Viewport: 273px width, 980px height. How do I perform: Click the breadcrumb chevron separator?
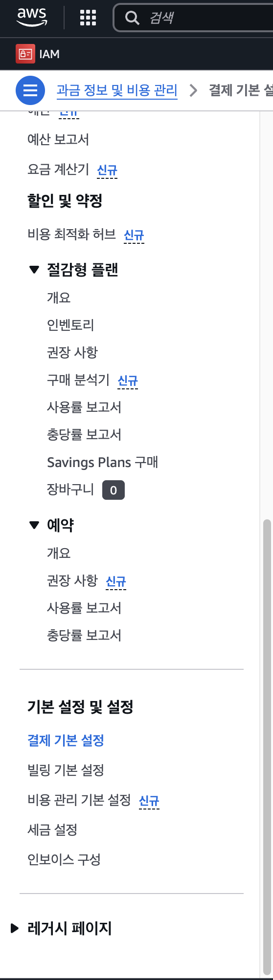[193, 90]
